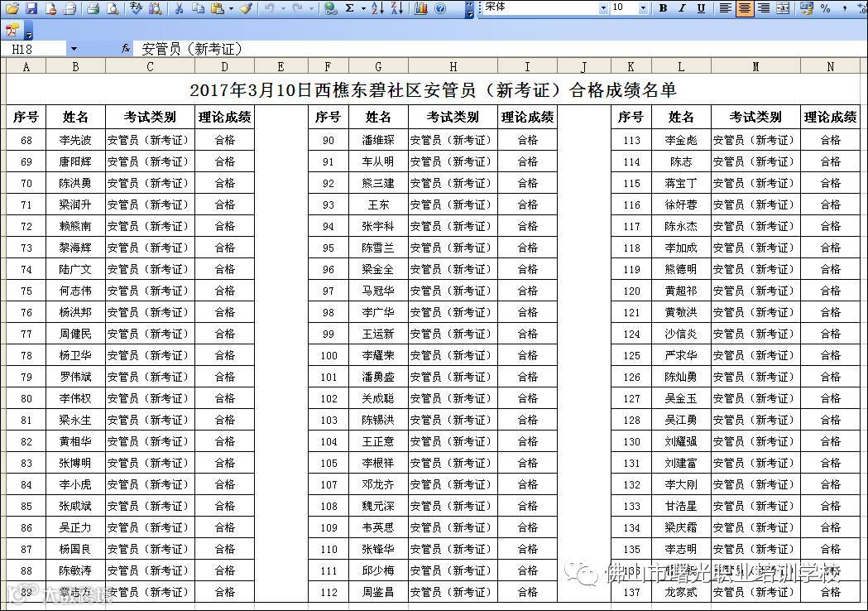This screenshot has height=611, width=868.
Task: Open a file with the Open folder icon
Action: [x=12, y=7]
